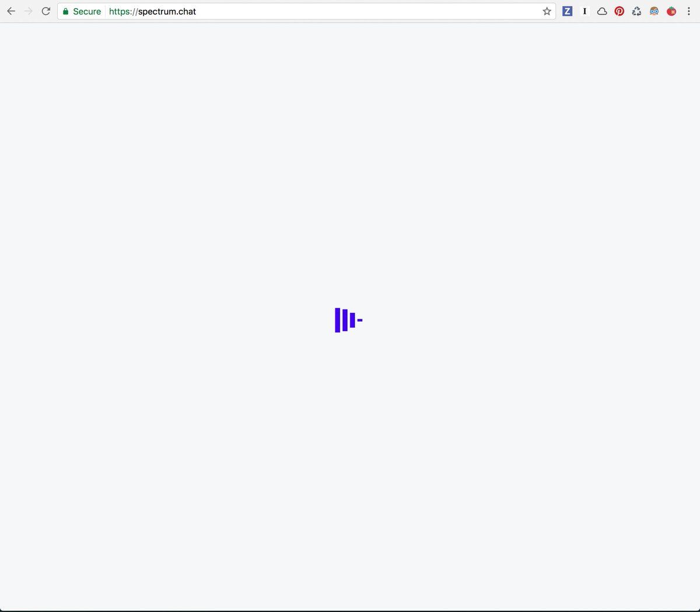Image resolution: width=700 pixels, height=612 pixels.
Task: Click the Secure label in the address bar
Action: coord(87,11)
